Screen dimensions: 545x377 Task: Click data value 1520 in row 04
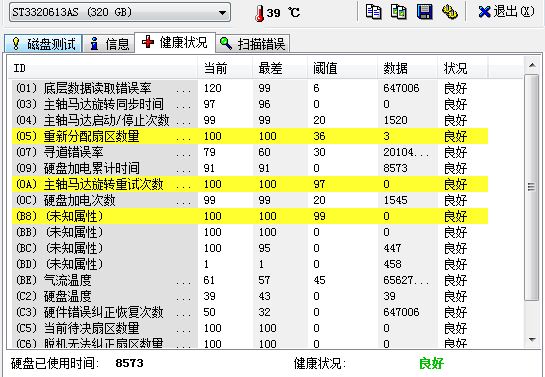click(x=395, y=120)
